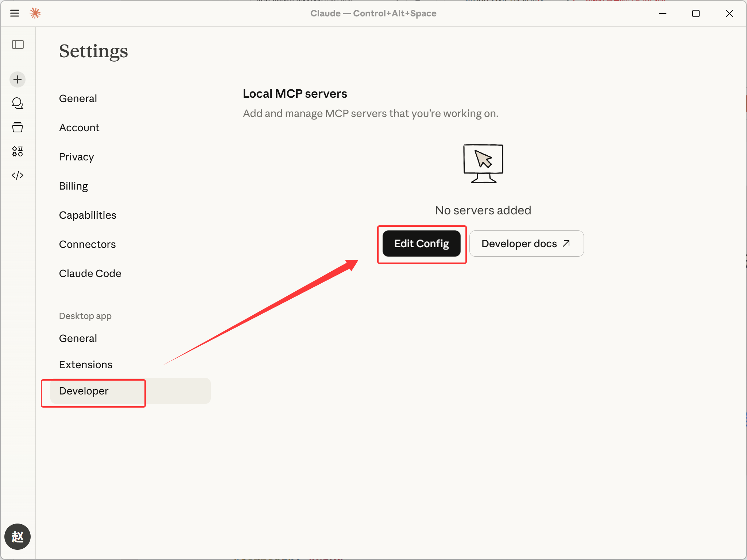Image resolution: width=747 pixels, height=560 pixels.
Task: Open the Code brackets icon in sidebar
Action: (18, 175)
